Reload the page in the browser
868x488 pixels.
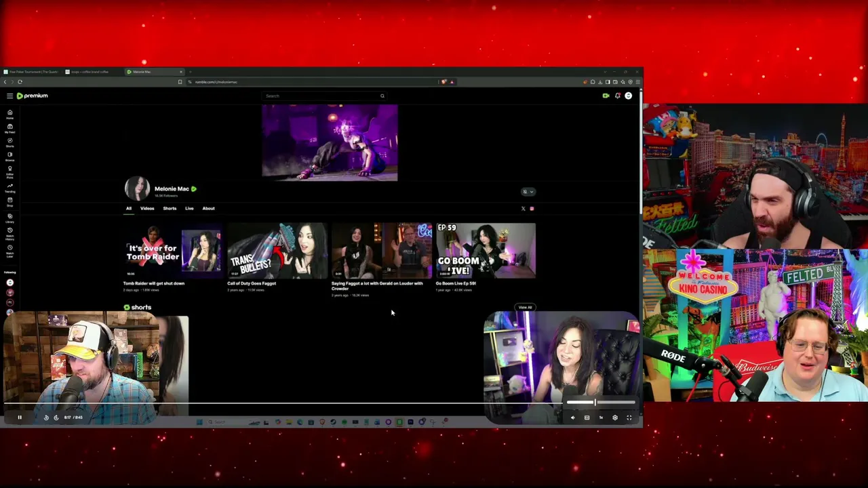point(20,82)
